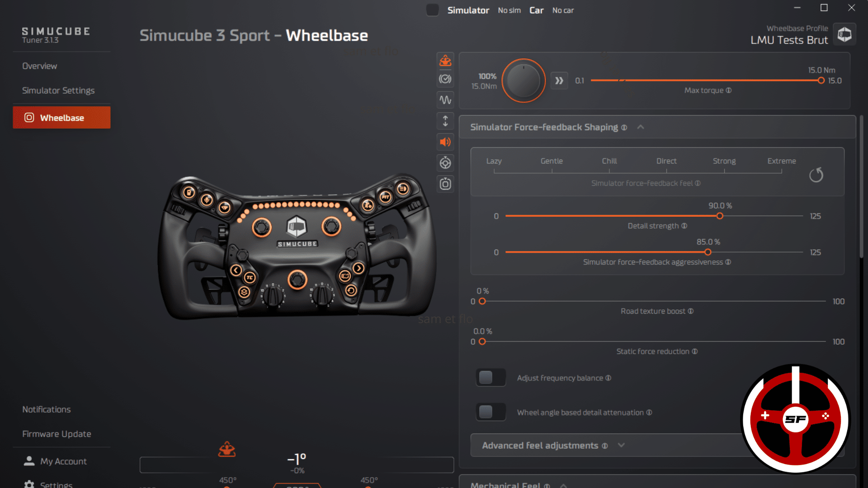Show info for Advanced feel adjustments
The image size is (868, 488).
(605, 446)
